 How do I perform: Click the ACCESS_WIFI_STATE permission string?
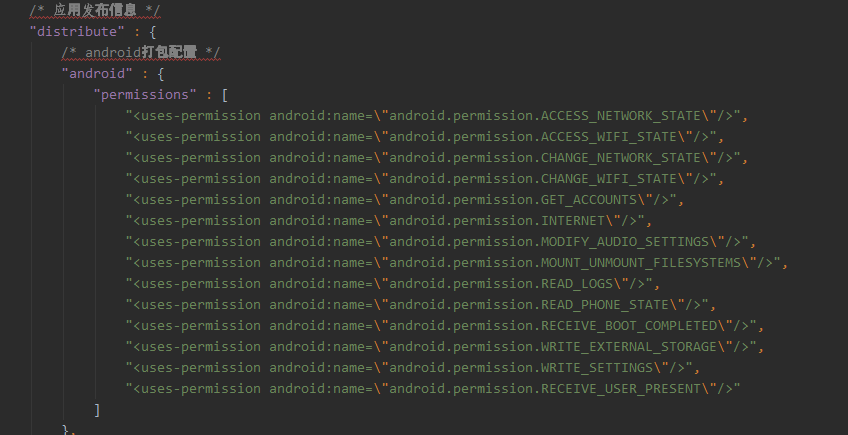tap(425, 137)
